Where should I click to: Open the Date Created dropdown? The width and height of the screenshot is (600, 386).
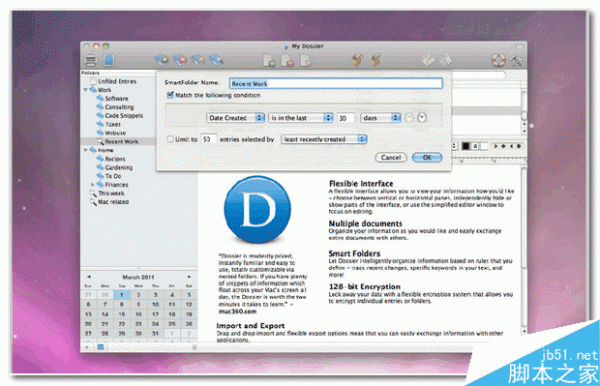[x=235, y=118]
